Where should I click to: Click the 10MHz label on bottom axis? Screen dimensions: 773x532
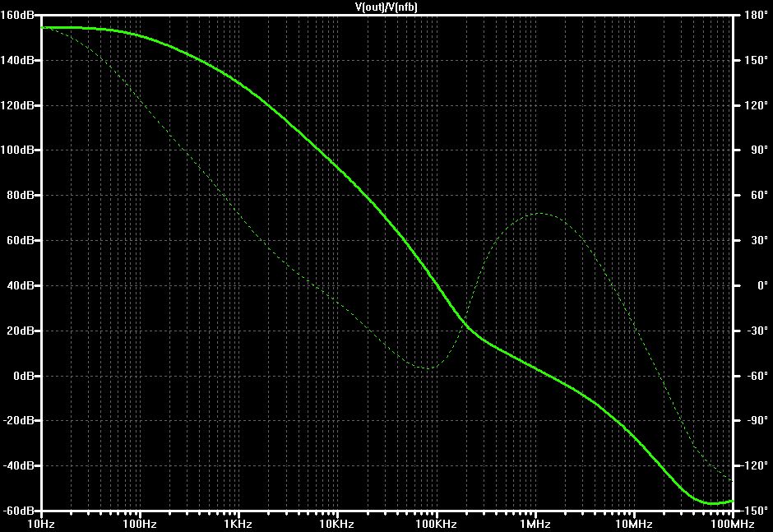point(634,524)
